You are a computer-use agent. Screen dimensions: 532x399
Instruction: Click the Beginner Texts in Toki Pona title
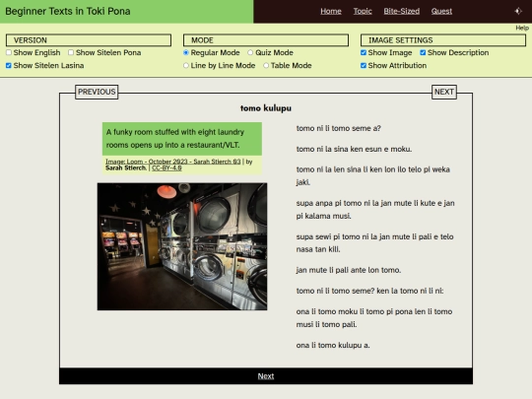pos(68,11)
